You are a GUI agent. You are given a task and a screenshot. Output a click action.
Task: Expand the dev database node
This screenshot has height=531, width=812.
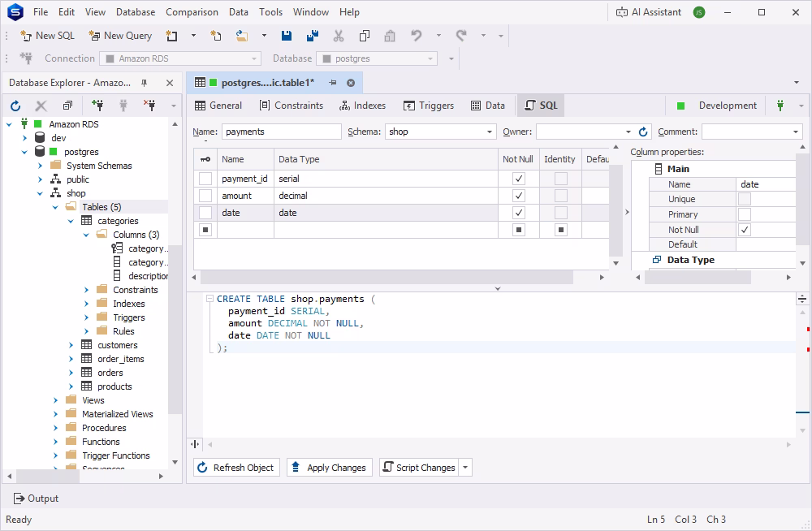pos(25,138)
